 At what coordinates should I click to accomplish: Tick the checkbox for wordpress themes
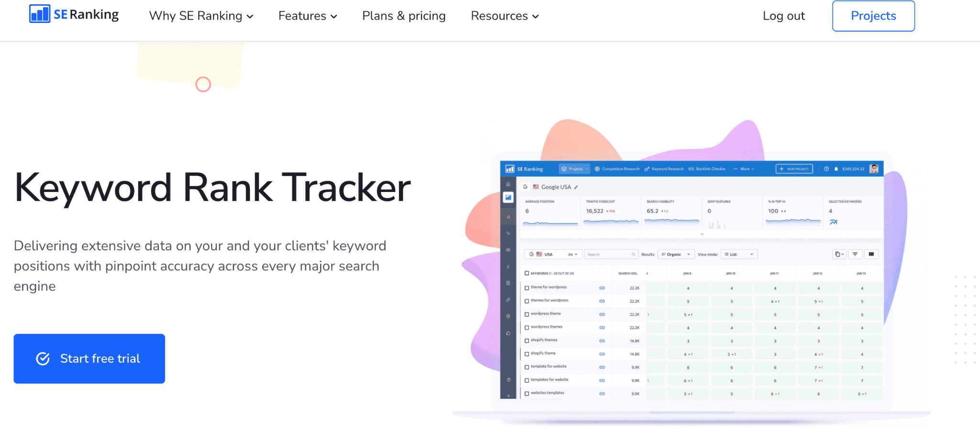click(527, 327)
